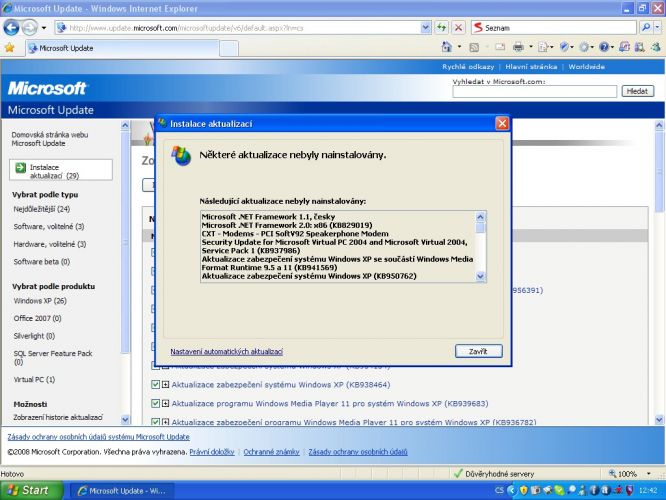This screenshot has width=666, height=500.
Task: Open the Právní doložky footer link
Action: click(212, 452)
